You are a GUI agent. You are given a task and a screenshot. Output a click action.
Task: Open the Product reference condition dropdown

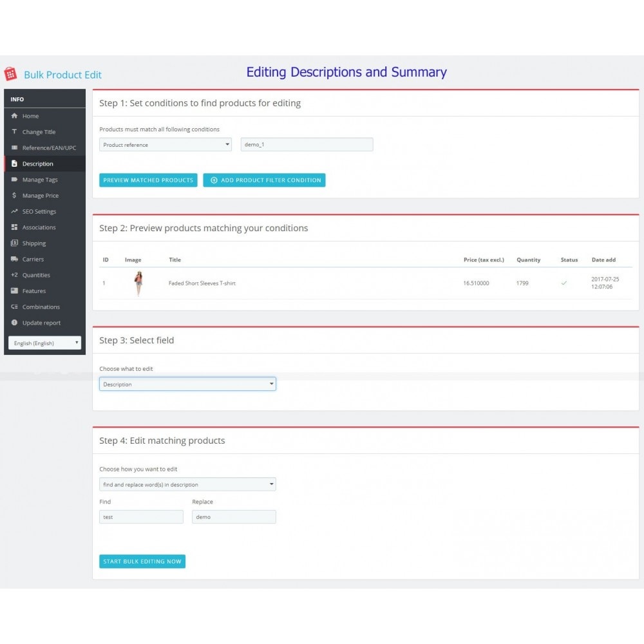coord(166,145)
